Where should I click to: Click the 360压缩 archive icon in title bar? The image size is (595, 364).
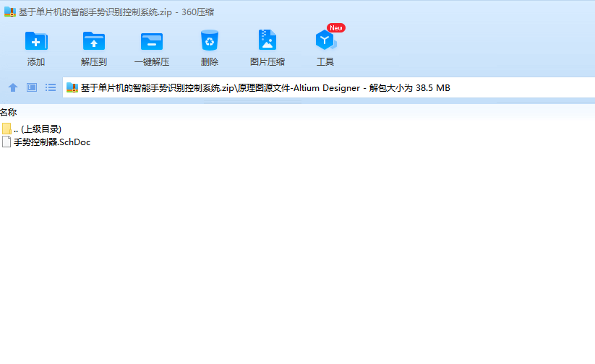click(x=10, y=12)
